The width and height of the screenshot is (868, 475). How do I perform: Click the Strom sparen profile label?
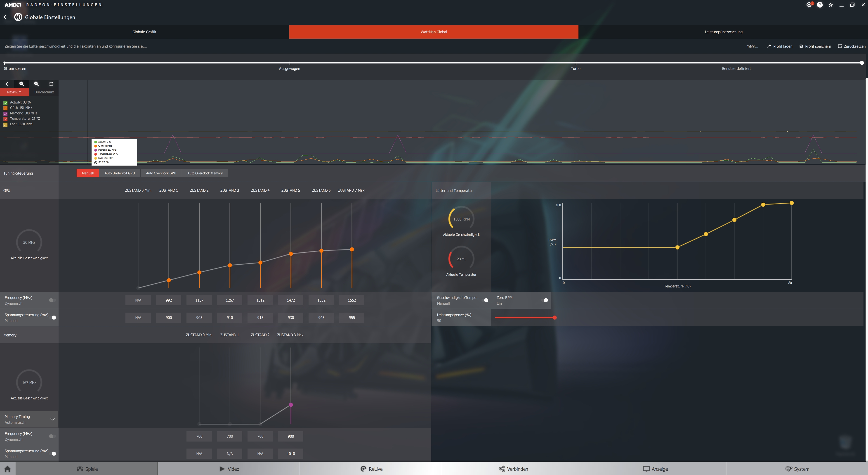(x=15, y=69)
